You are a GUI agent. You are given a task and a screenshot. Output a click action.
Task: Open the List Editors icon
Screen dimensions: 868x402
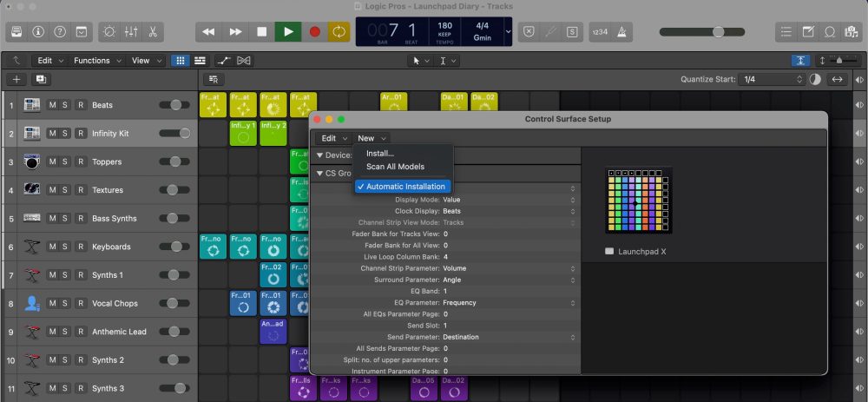point(786,32)
